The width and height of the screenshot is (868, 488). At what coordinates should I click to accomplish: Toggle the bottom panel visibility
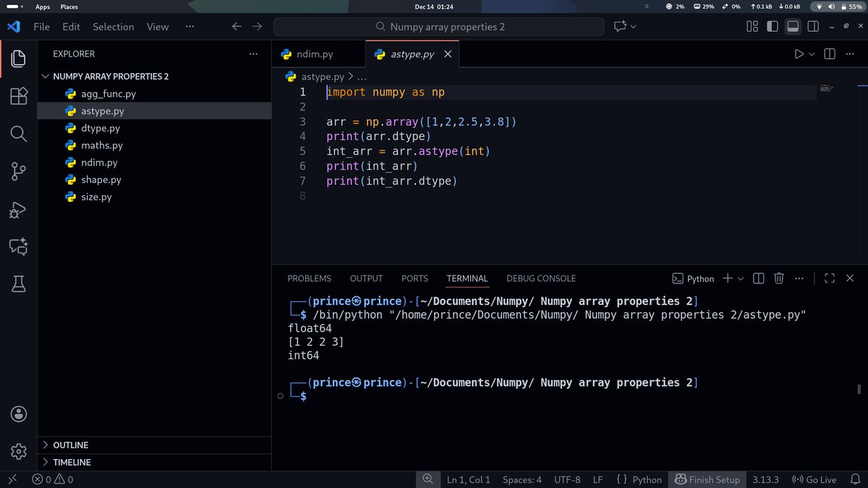pyautogui.click(x=793, y=27)
